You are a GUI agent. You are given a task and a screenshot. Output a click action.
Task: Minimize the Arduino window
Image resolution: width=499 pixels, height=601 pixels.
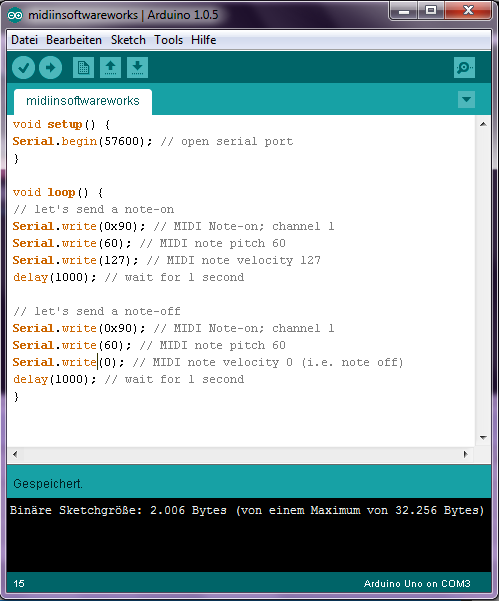point(404,11)
